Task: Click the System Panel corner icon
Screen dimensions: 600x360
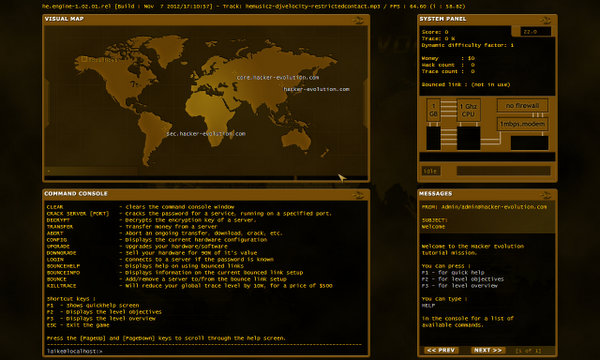Action: [545, 20]
